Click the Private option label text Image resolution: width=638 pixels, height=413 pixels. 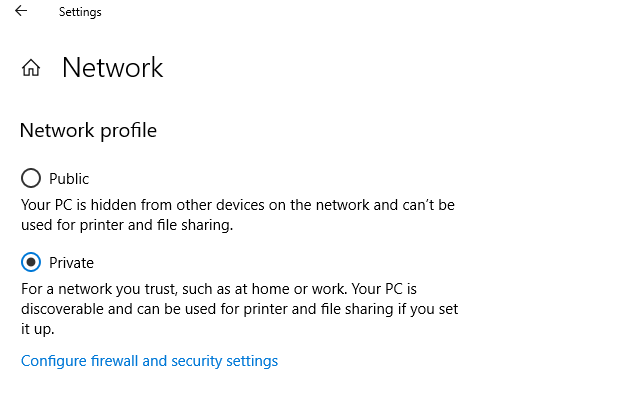pyautogui.click(x=71, y=263)
